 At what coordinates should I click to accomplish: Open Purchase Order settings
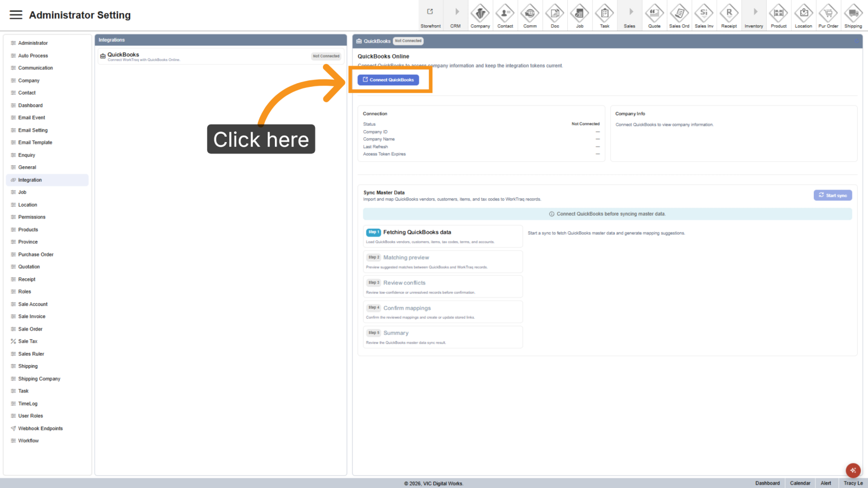[x=47, y=255]
